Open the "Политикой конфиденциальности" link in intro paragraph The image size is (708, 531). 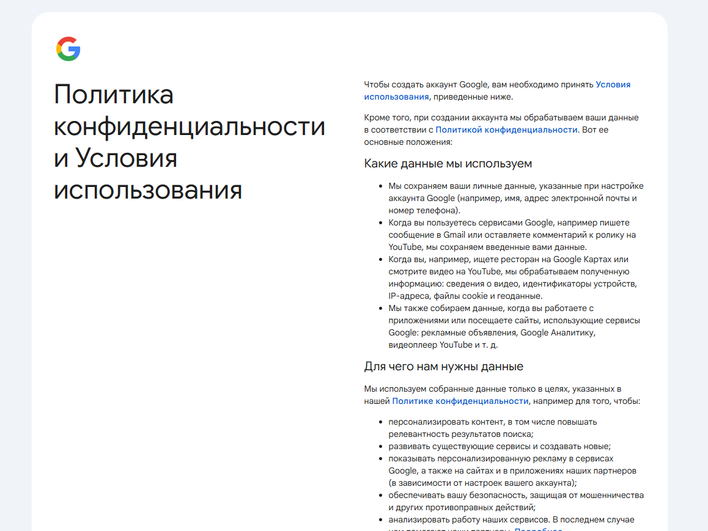[506, 130]
